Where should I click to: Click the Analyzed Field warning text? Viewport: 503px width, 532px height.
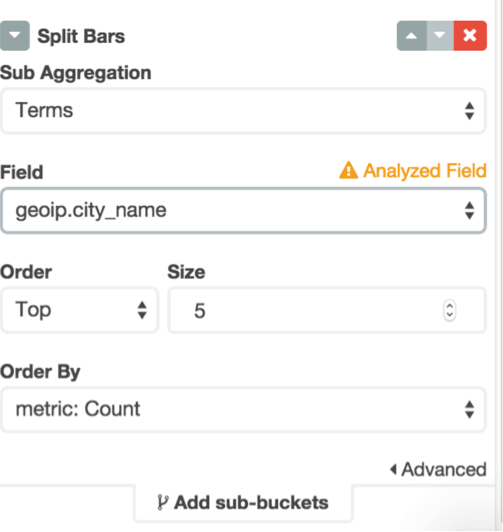pyautogui.click(x=425, y=171)
